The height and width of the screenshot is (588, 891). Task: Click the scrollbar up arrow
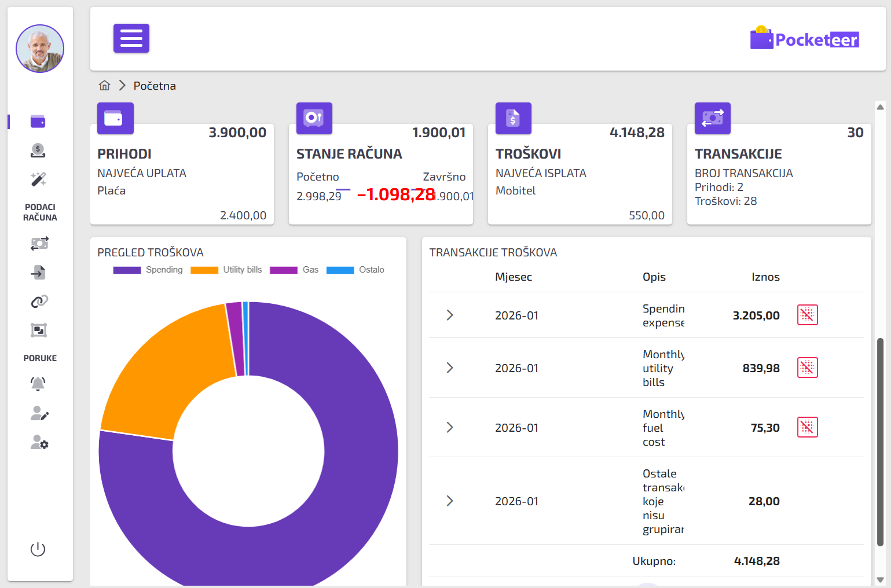[x=880, y=106]
